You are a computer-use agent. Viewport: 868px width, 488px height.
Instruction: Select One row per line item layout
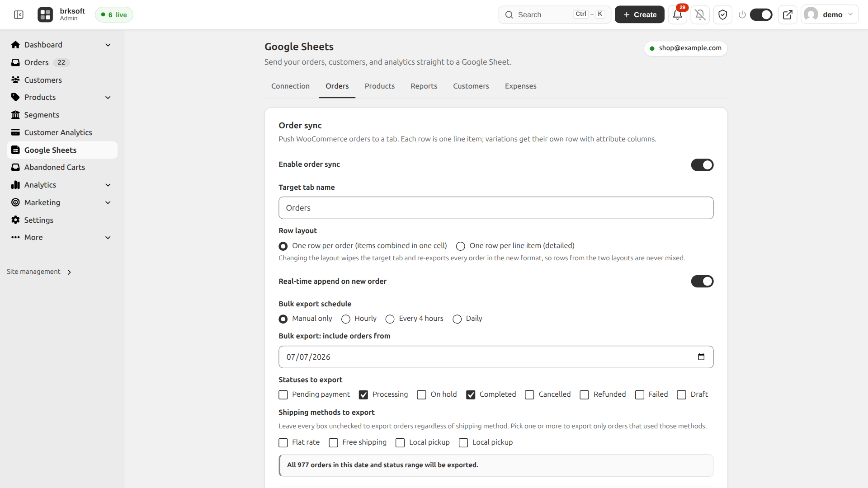coord(460,246)
